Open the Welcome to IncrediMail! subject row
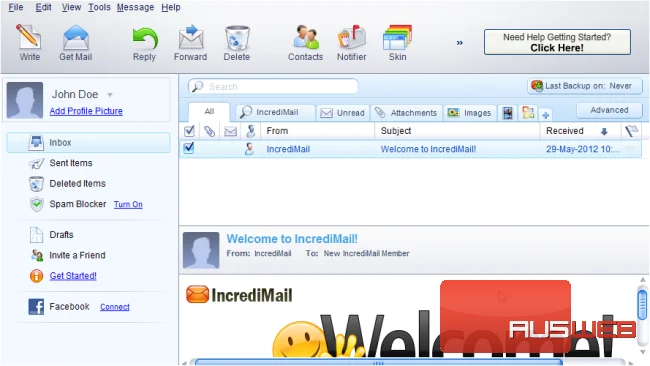The width and height of the screenshot is (650, 366). [428, 149]
